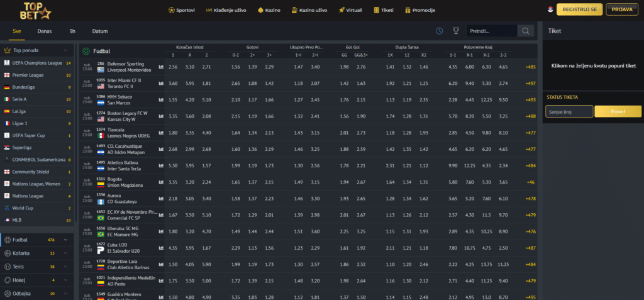Open statistics icon for Bogota match
Image resolution: width=644 pixels, height=300 pixels.
(161, 182)
